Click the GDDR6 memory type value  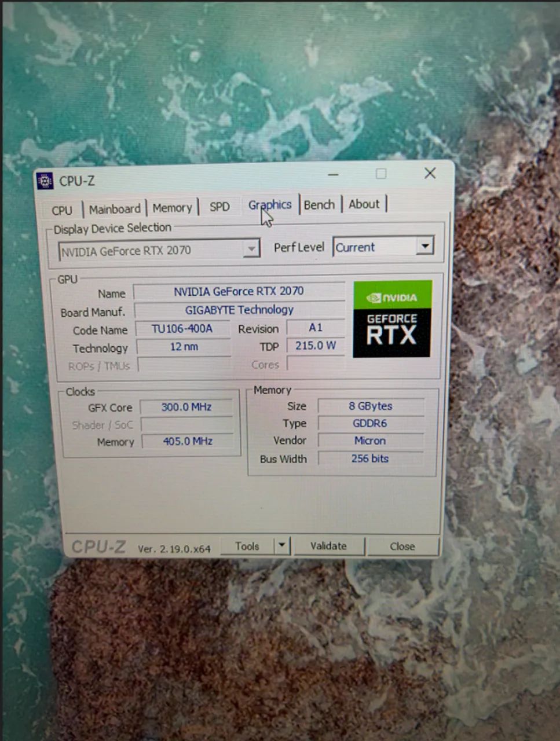coord(371,423)
